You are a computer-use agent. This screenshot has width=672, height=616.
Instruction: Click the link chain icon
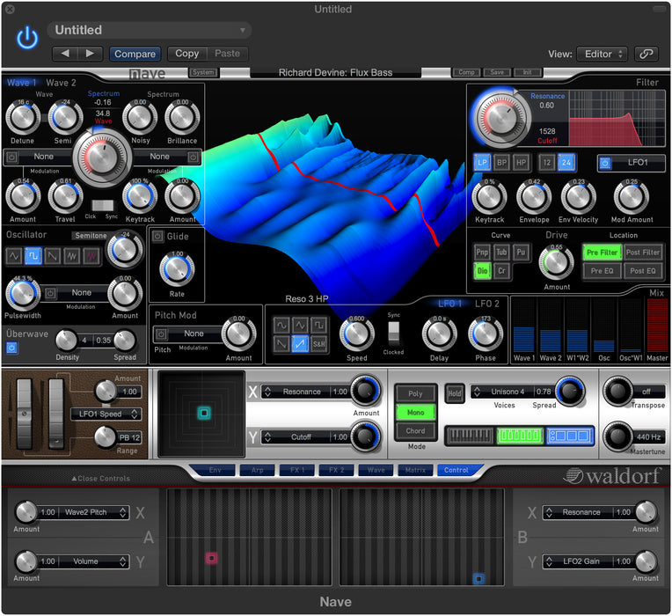pos(646,54)
